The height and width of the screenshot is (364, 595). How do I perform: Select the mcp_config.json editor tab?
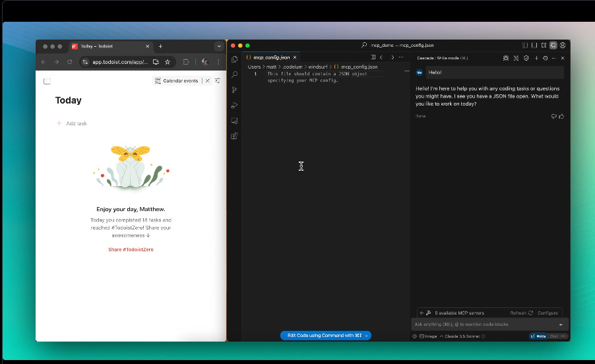tap(271, 57)
